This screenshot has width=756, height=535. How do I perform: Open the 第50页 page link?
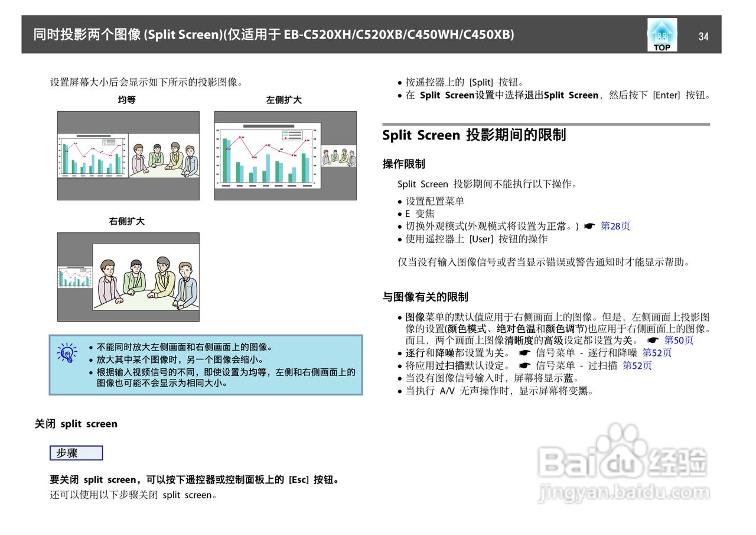[x=679, y=340]
